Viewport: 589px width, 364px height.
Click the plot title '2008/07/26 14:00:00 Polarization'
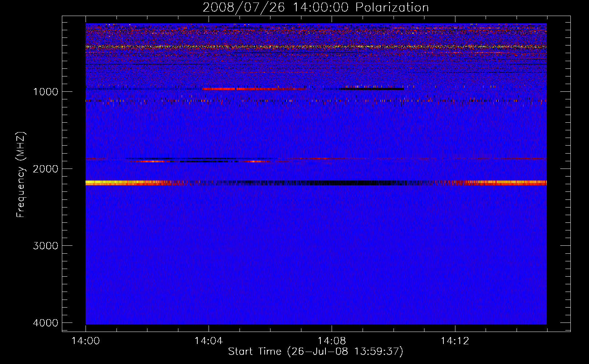pyautogui.click(x=316, y=7)
